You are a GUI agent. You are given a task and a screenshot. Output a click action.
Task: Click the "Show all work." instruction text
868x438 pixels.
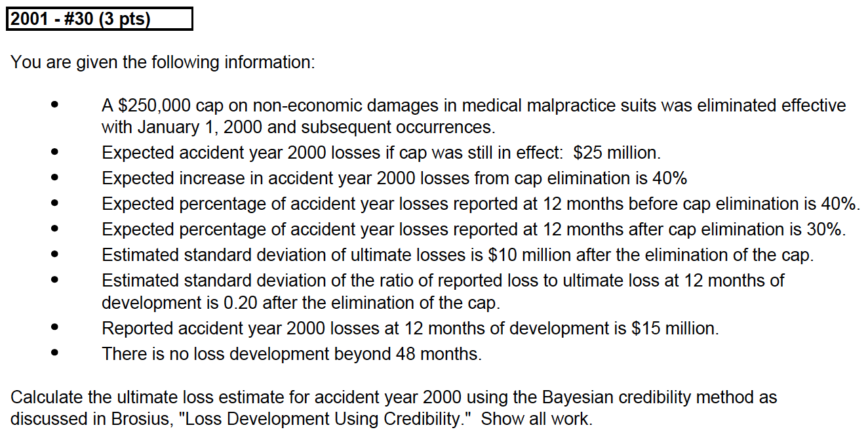[536, 419]
